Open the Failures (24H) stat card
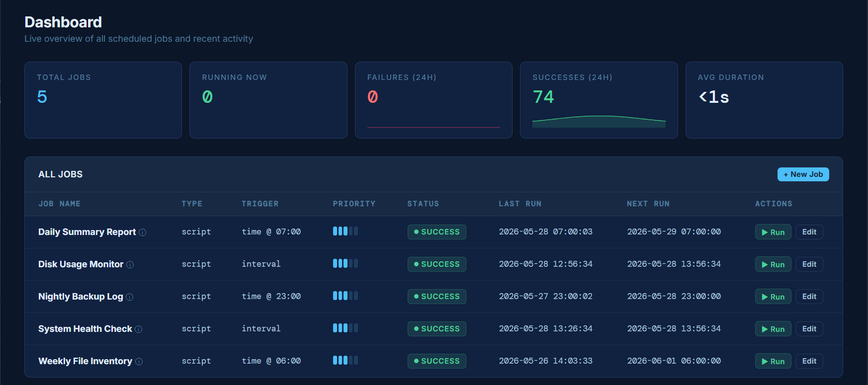The image size is (868, 385). [434, 100]
